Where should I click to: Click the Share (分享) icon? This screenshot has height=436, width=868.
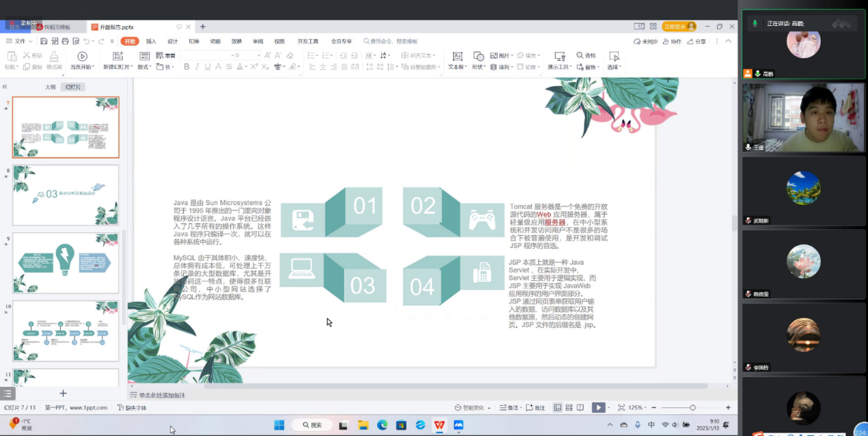point(696,42)
